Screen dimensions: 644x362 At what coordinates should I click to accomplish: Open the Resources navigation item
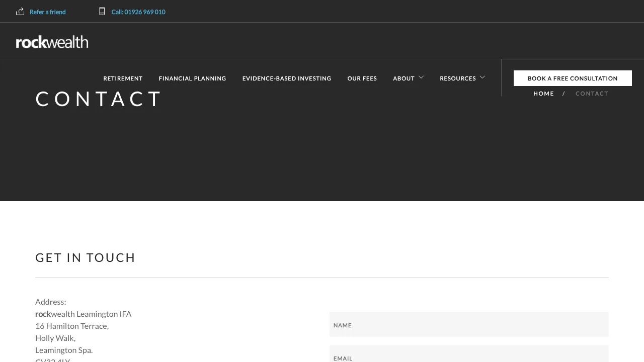pos(457,78)
